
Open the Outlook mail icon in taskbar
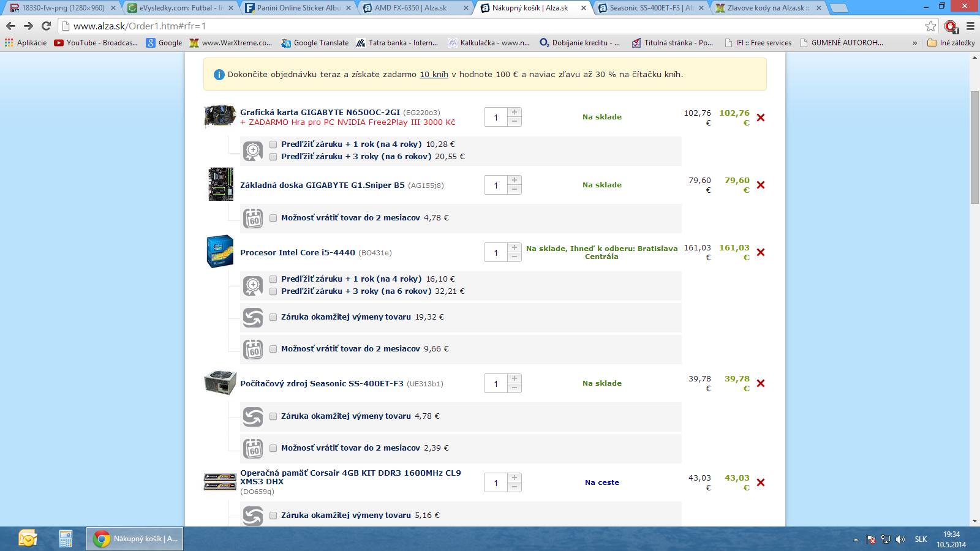click(x=28, y=539)
